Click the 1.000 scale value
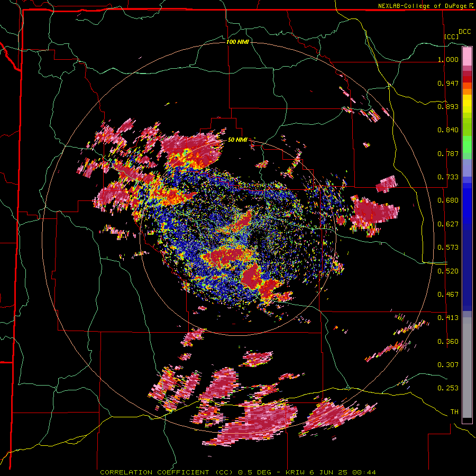476x476 pixels. pos(448,59)
